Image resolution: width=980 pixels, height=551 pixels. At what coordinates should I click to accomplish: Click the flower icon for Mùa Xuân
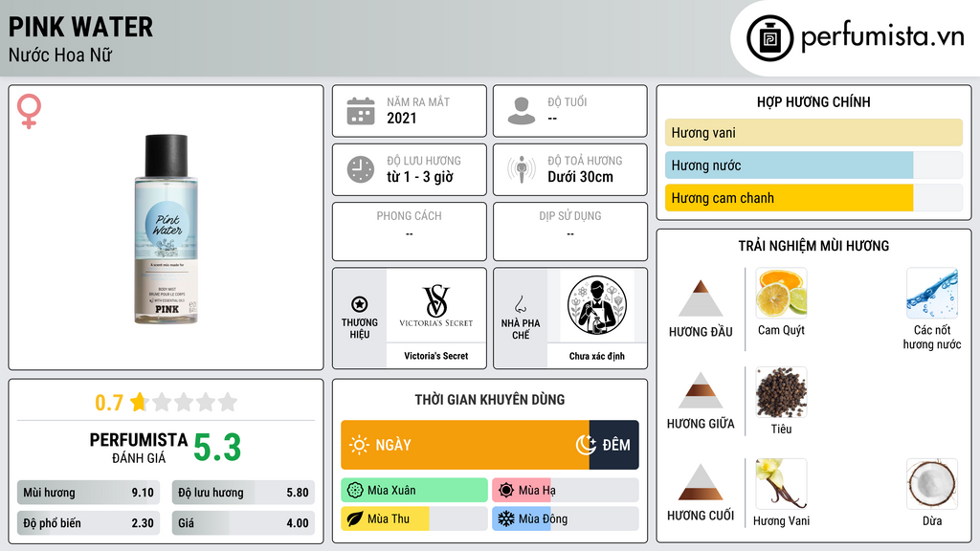pyautogui.click(x=355, y=491)
